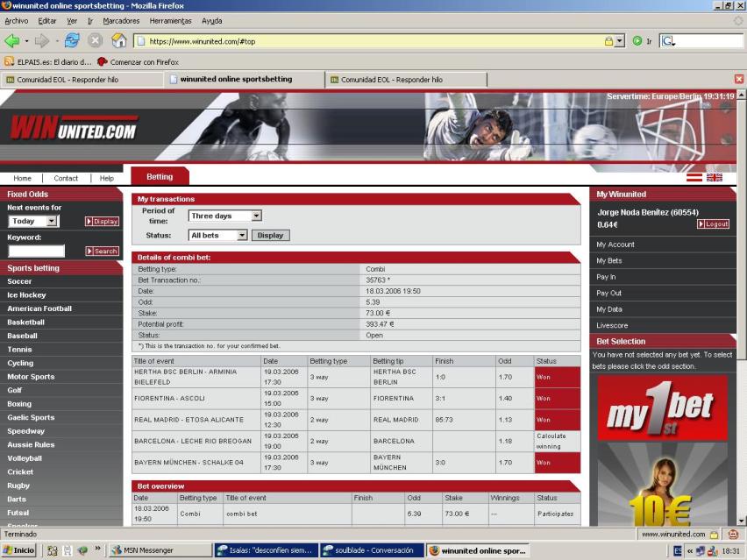Image resolution: width=747 pixels, height=560 pixels.
Task: Click the Firefox Home toolbar icon
Action: point(119,40)
